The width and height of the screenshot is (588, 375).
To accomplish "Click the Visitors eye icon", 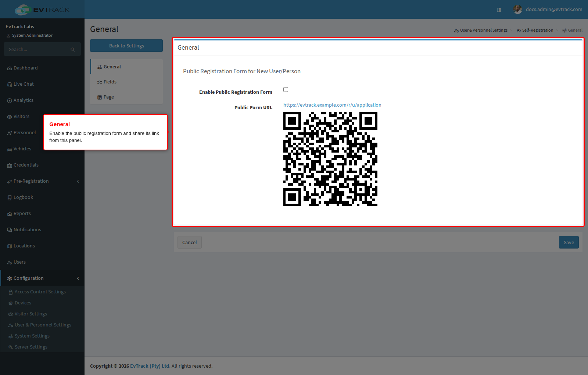I will (10, 117).
